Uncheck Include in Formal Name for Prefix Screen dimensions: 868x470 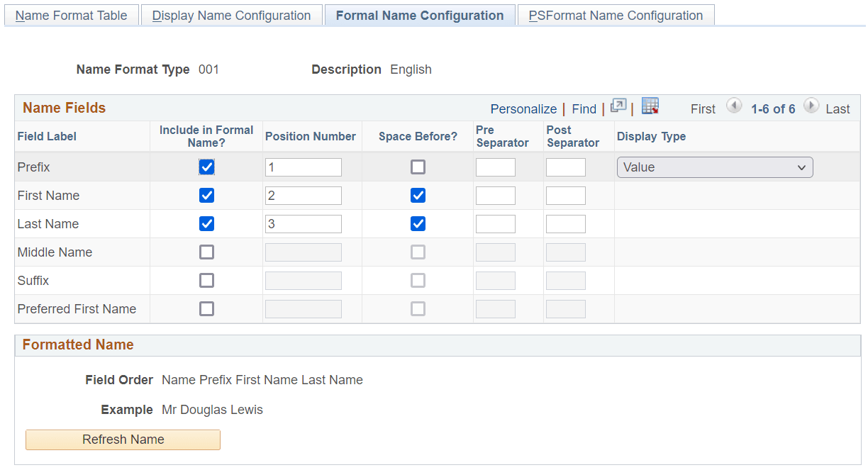pyautogui.click(x=206, y=167)
